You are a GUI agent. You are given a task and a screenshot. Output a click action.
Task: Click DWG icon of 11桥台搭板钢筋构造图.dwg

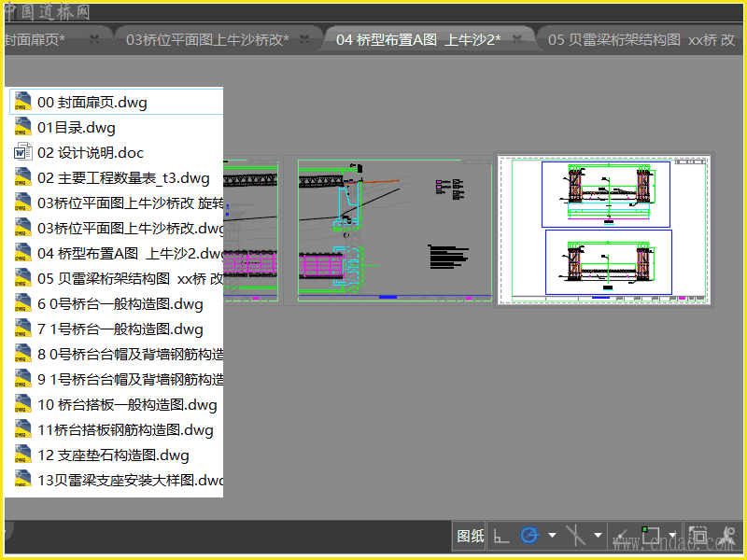point(22,429)
